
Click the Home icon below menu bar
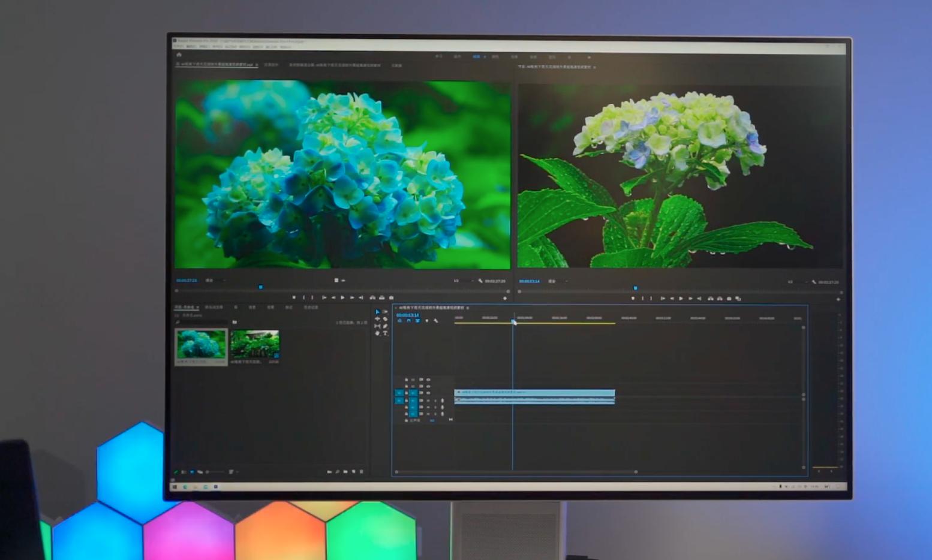[179, 55]
